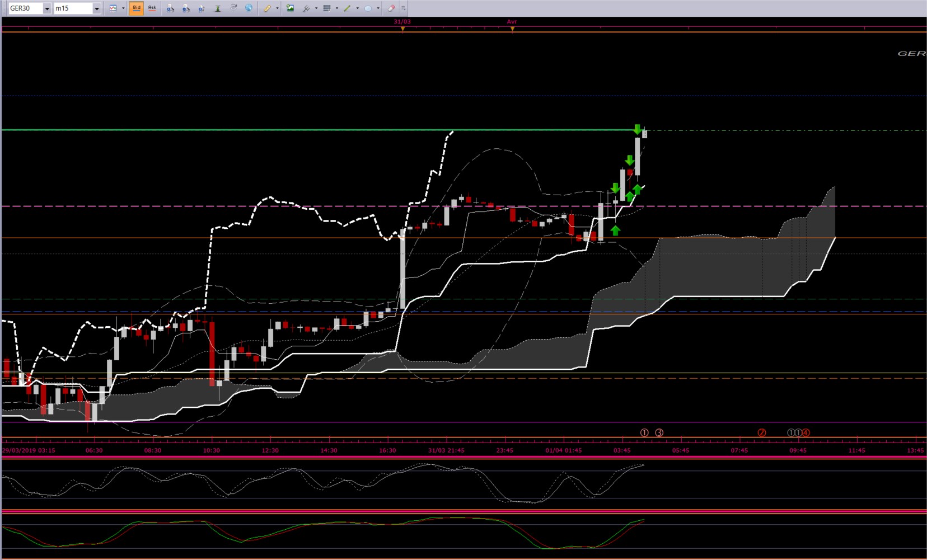
Task: Click the 31/03 date marker at chart top
Action: tap(402, 22)
